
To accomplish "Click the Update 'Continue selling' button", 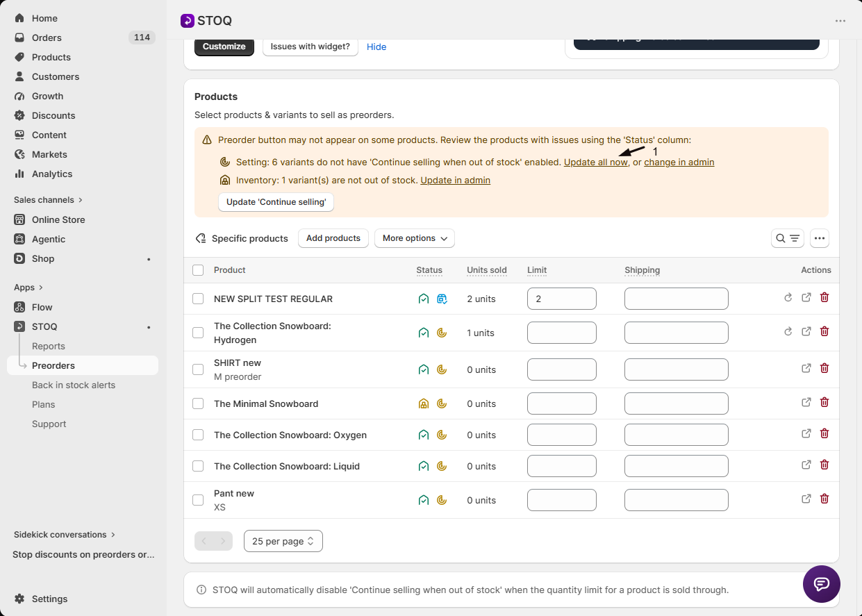I will click(276, 202).
